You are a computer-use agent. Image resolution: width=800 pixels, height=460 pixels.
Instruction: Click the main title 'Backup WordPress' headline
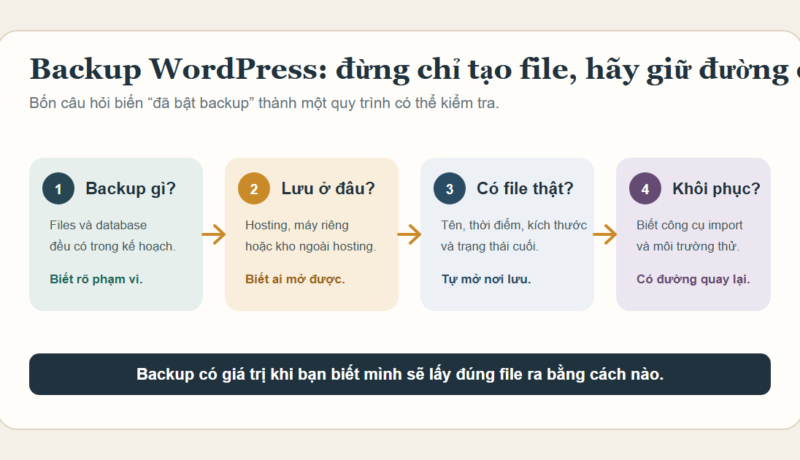[x=415, y=69]
